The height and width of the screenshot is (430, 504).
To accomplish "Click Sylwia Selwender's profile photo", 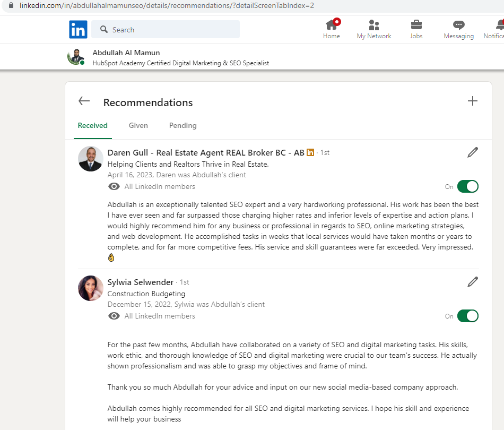I will coord(91,288).
